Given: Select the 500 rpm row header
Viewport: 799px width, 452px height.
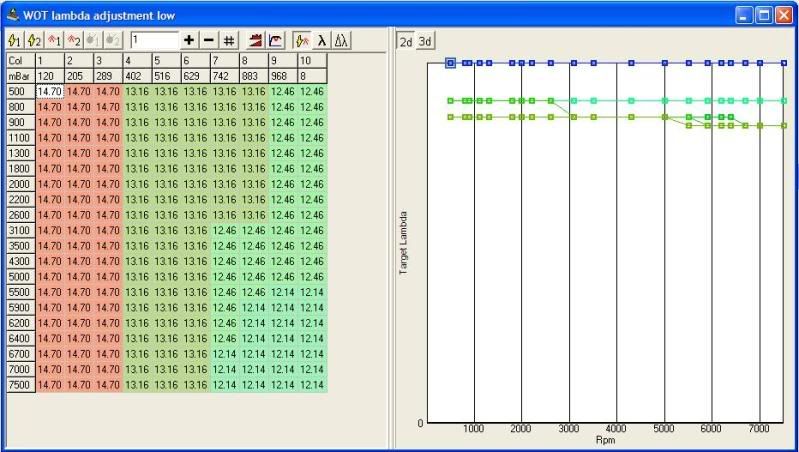Looking at the screenshot, I should point(20,91).
